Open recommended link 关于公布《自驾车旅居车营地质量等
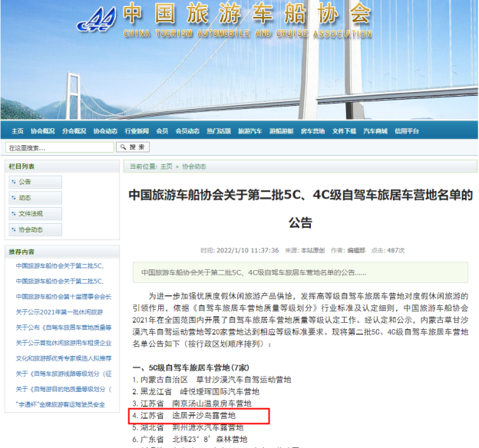Screen dimensions: 479x448 click(x=64, y=328)
